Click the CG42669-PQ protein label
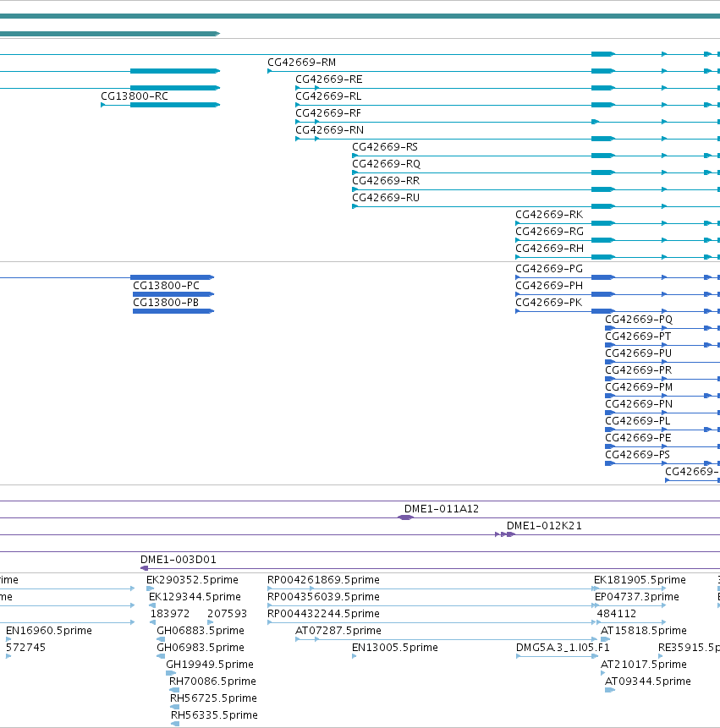This screenshot has width=720, height=728. tap(639, 320)
